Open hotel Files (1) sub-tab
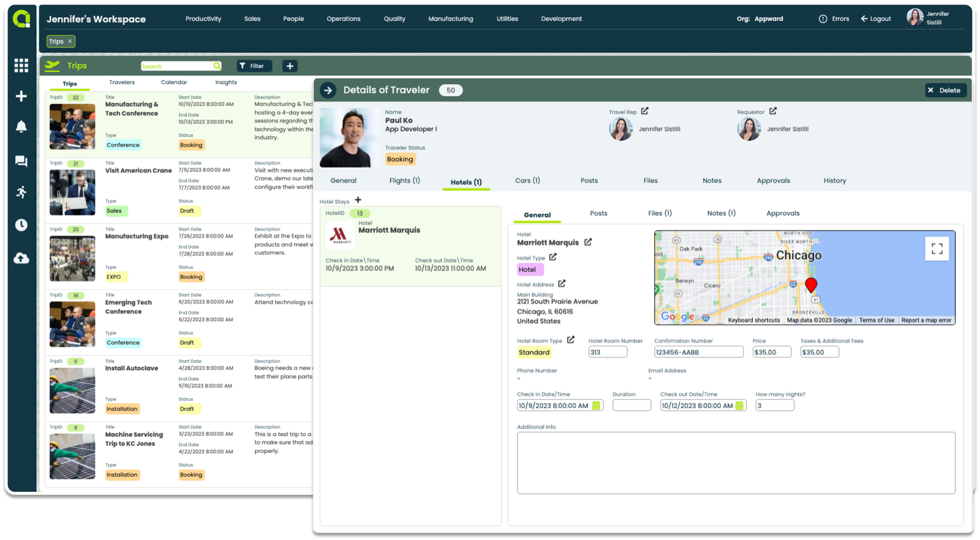 660,213
